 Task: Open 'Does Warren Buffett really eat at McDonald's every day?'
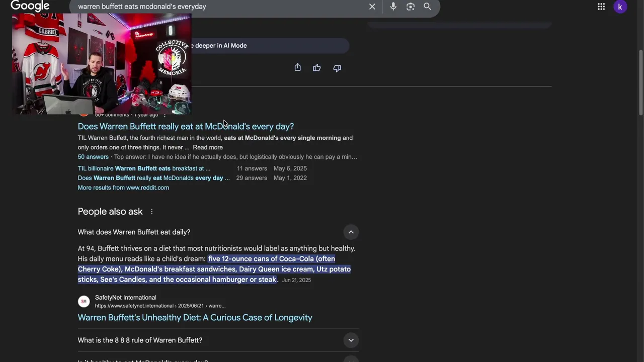186,126
